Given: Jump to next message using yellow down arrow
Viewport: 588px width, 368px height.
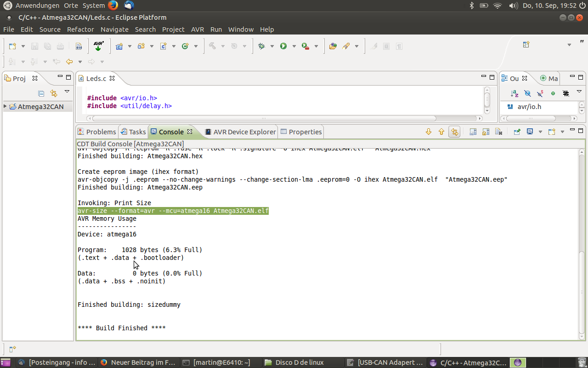Looking at the screenshot, I should (x=429, y=132).
